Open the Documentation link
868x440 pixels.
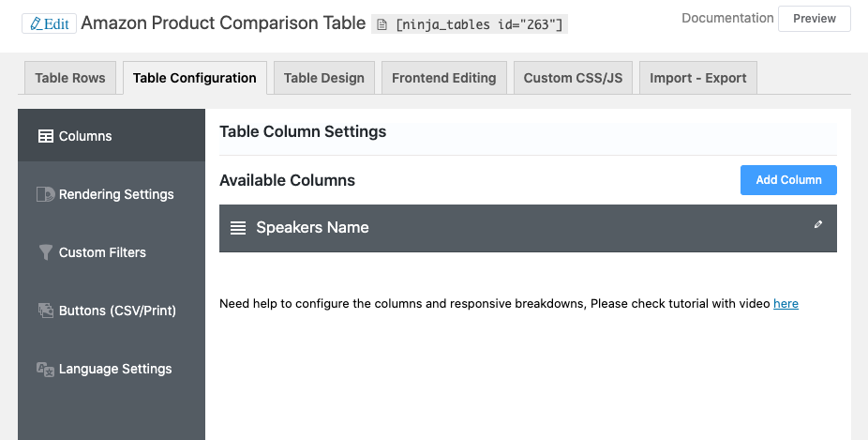727,18
